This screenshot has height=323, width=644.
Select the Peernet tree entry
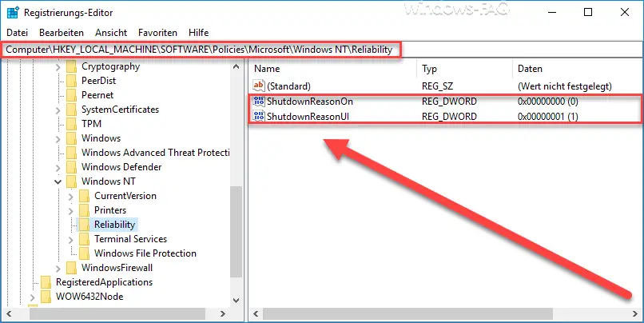click(x=97, y=95)
